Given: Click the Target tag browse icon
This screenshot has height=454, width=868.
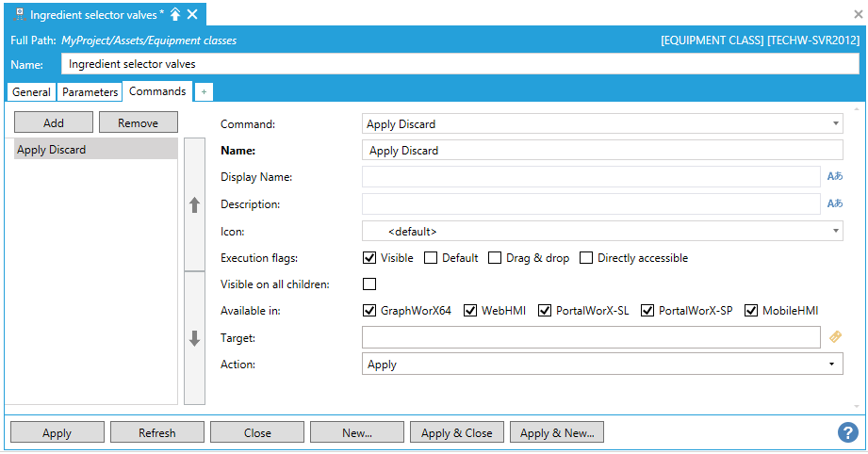Looking at the screenshot, I should tap(834, 336).
